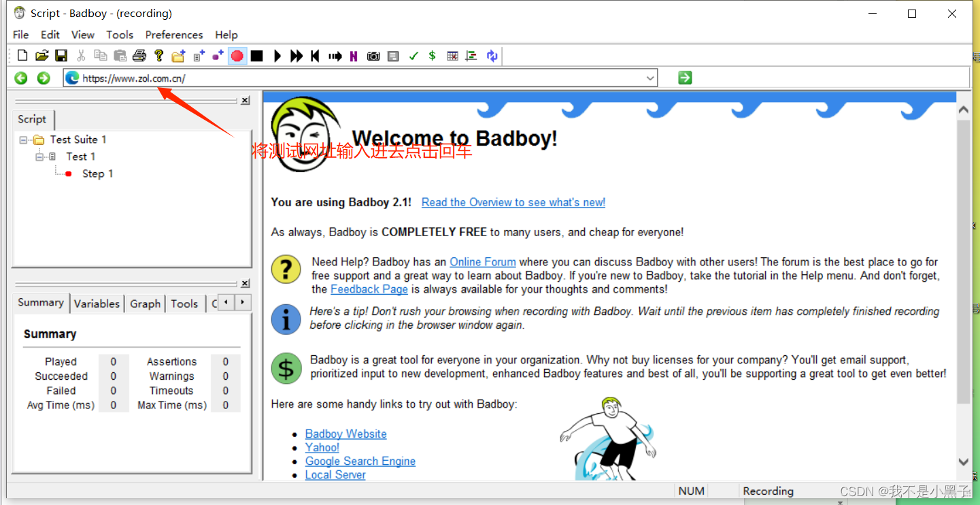The height and width of the screenshot is (505, 980).
Task: Print the script using printer icon
Action: (139, 56)
